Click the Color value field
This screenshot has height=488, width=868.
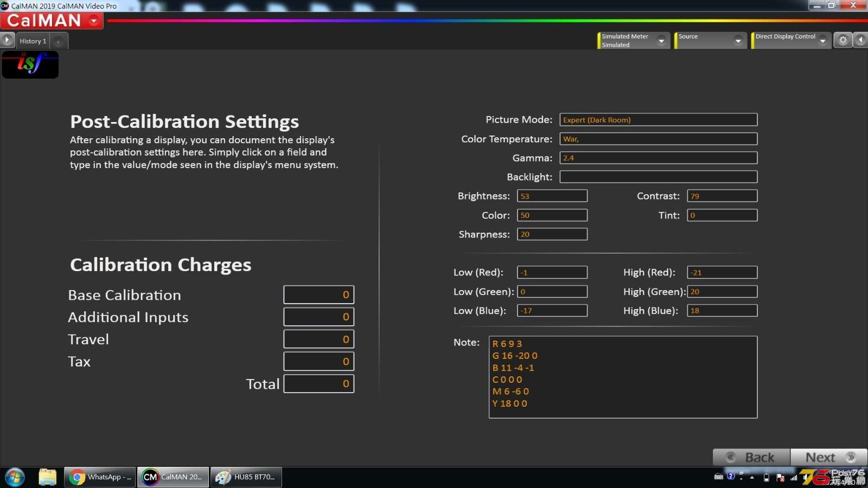tap(552, 215)
